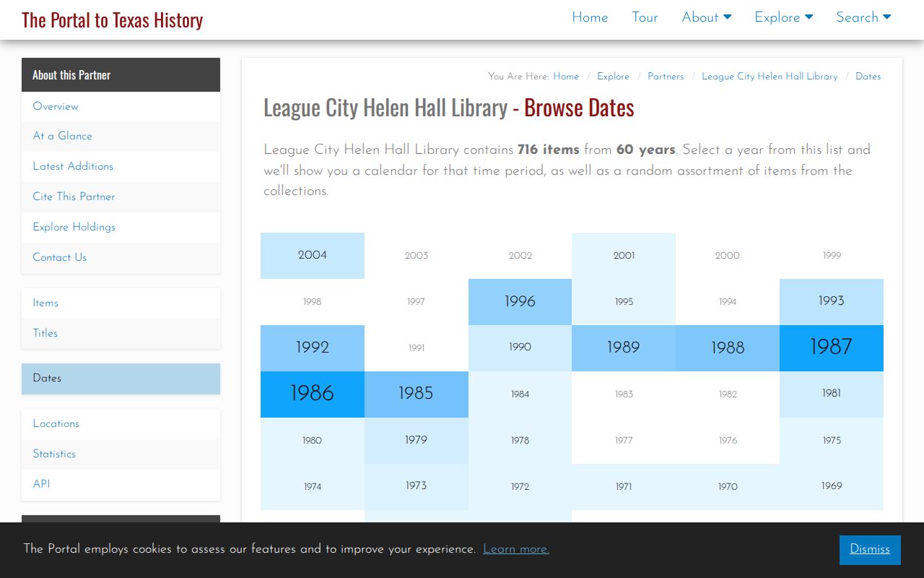Expand the Explore dropdown menu
Screen dimensions: 924x578
(784, 17)
